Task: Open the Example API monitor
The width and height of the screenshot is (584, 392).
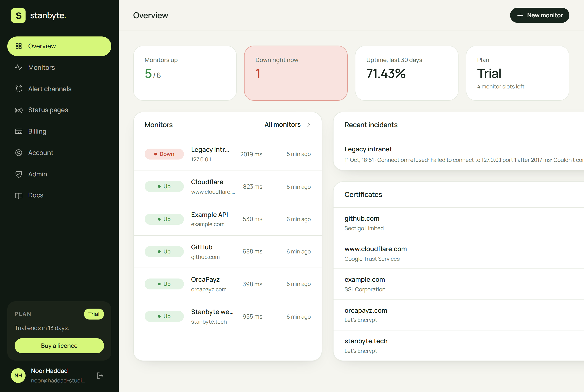Action: coord(227,219)
